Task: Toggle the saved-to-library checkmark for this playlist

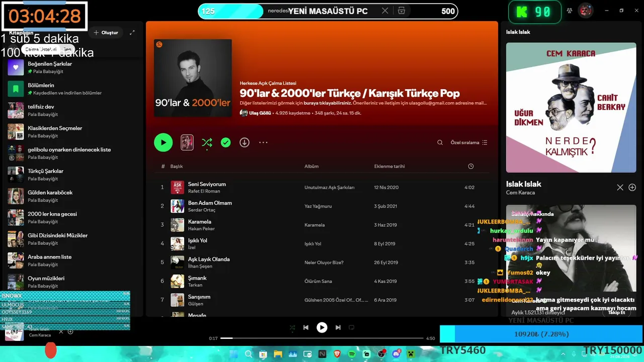Action: (226, 143)
